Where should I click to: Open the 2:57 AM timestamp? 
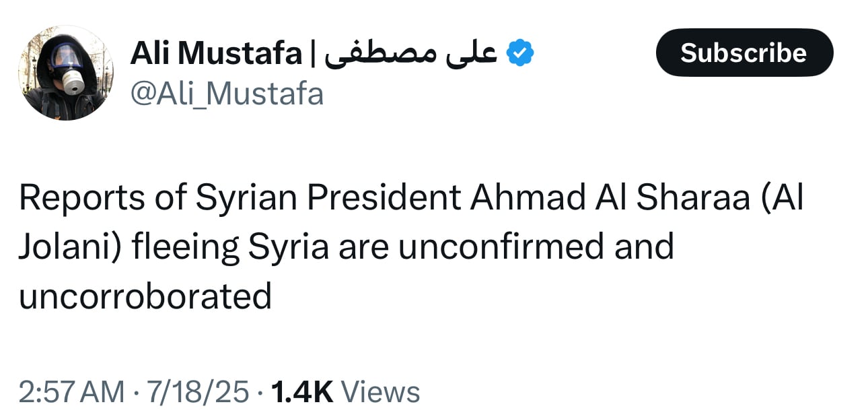click(x=71, y=392)
